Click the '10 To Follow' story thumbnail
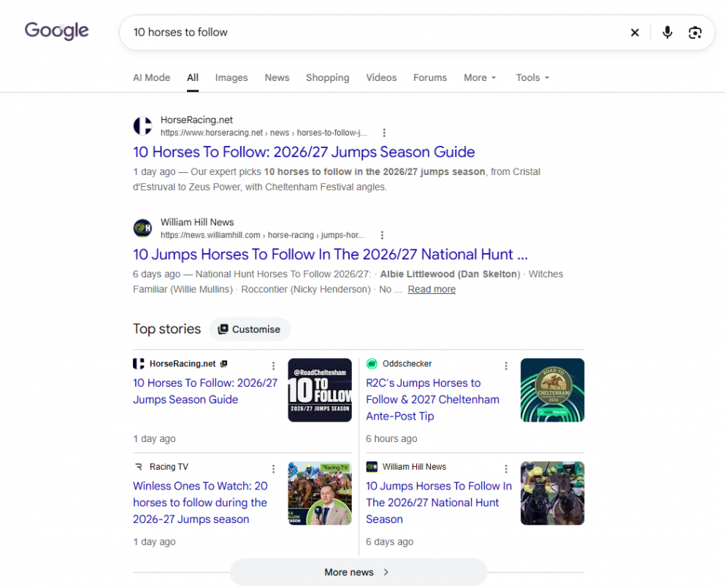This screenshot has height=588, width=725. [x=320, y=390]
